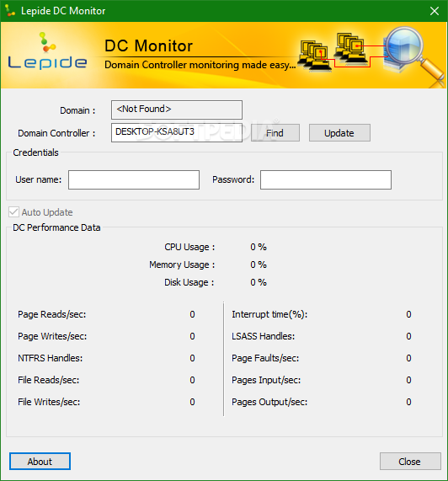448x481 pixels.
Task: Click the CPU Usage value 0 %
Action: pyautogui.click(x=259, y=247)
